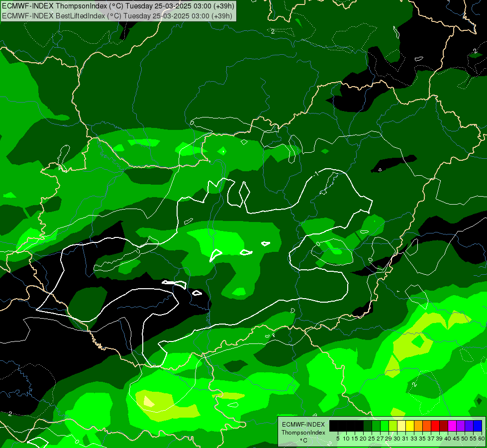Click the legend tick value 31
Image resolution: width=487 pixels, height=448 pixels.
pyautogui.click(x=405, y=439)
